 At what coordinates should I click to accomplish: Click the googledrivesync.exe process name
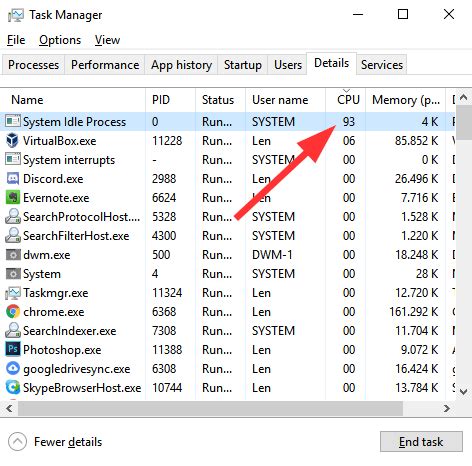pos(77,369)
